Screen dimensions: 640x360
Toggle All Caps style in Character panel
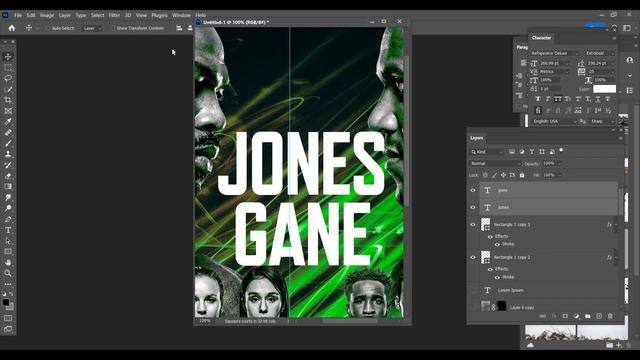click(x=558, y=99)
